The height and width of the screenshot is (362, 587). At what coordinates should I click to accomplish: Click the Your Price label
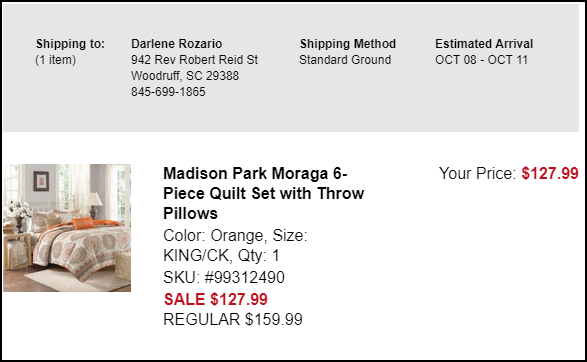pyautogui.click(x=478, y=173)
